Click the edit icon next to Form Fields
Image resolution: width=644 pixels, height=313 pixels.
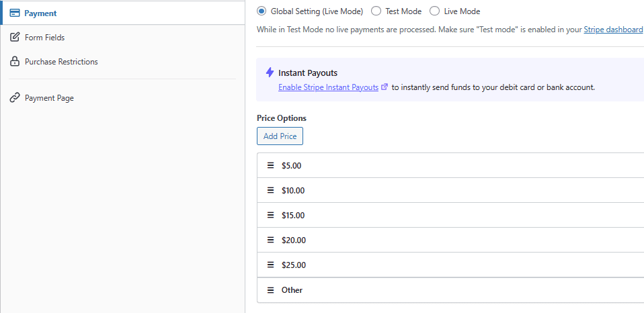point(14,38)
